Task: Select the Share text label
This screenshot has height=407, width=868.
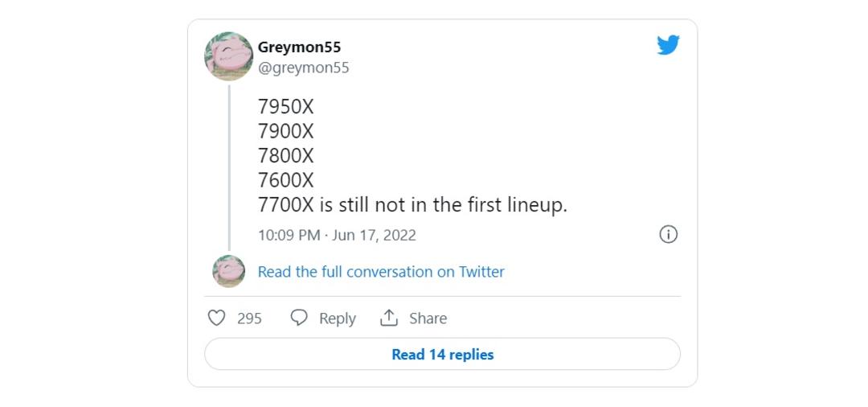Action: [428, 319]
